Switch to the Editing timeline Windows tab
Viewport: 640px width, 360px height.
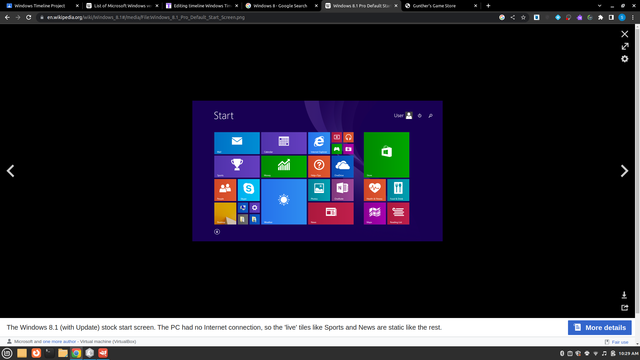tap(202, 6)
